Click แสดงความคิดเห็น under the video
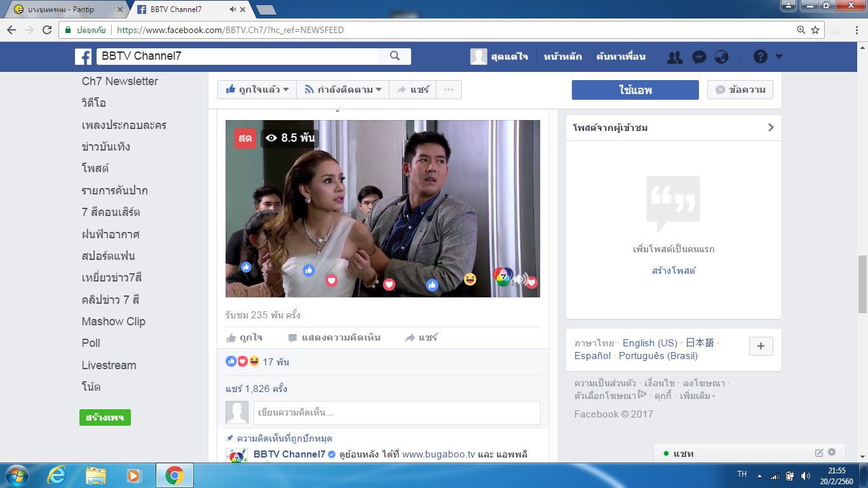The width and height of the screenshot is (868, 488). point(334,337)
